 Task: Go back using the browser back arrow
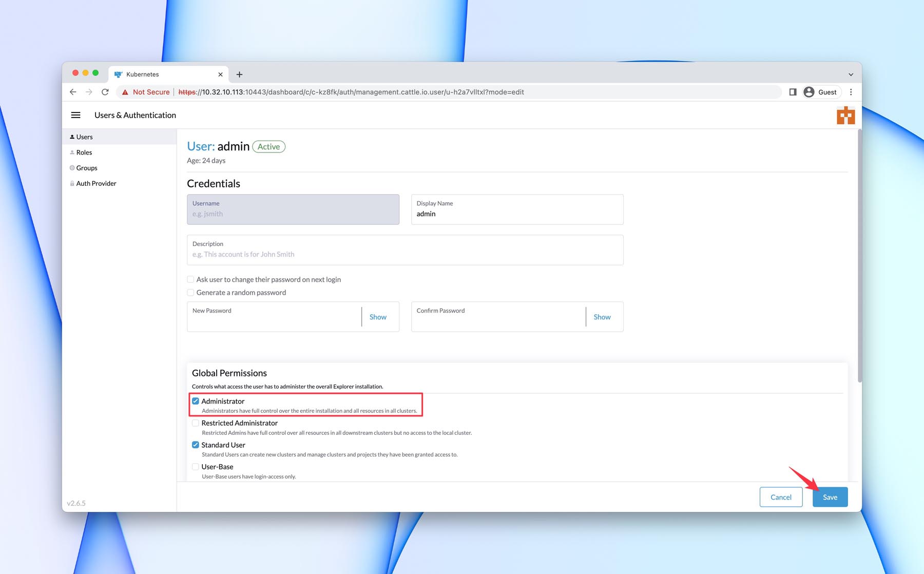click(x=73, y=92)
